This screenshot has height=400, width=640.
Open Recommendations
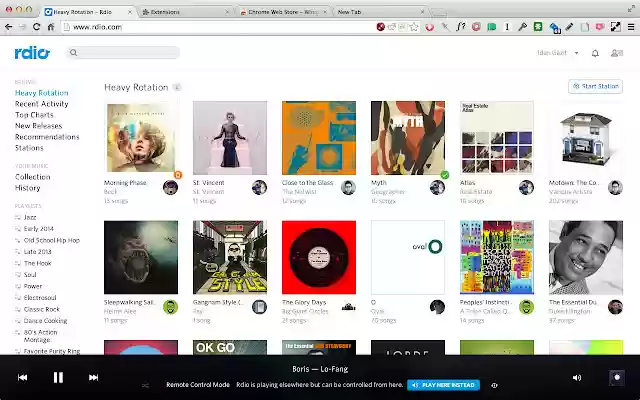pos(47,137)
